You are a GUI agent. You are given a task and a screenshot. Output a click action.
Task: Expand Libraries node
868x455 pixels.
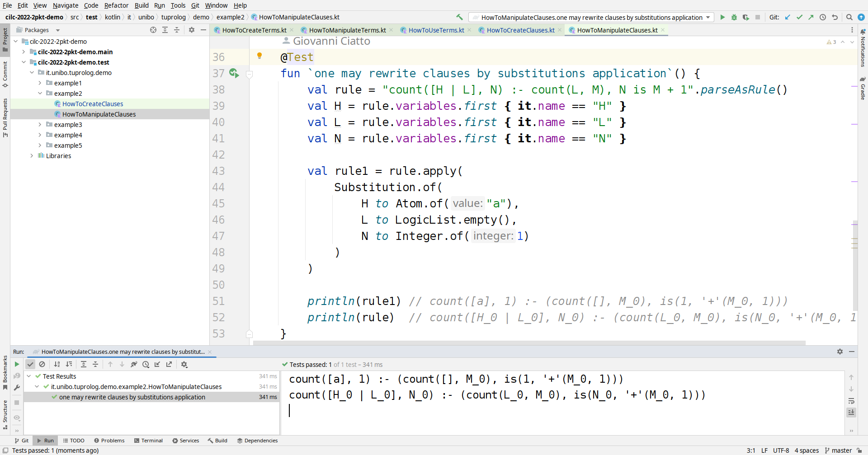pos(32,156)
